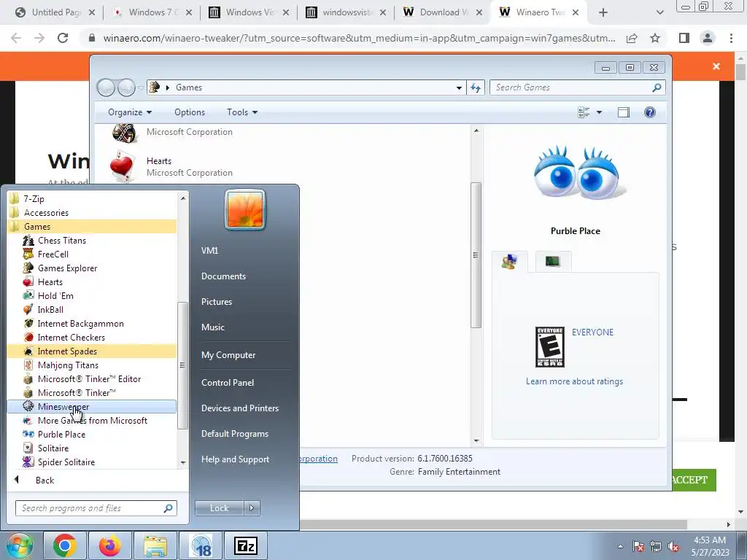The width and height of the screenshot is (747, 560).
Task: Launch Hearts from start menu list
Action: 50,282
